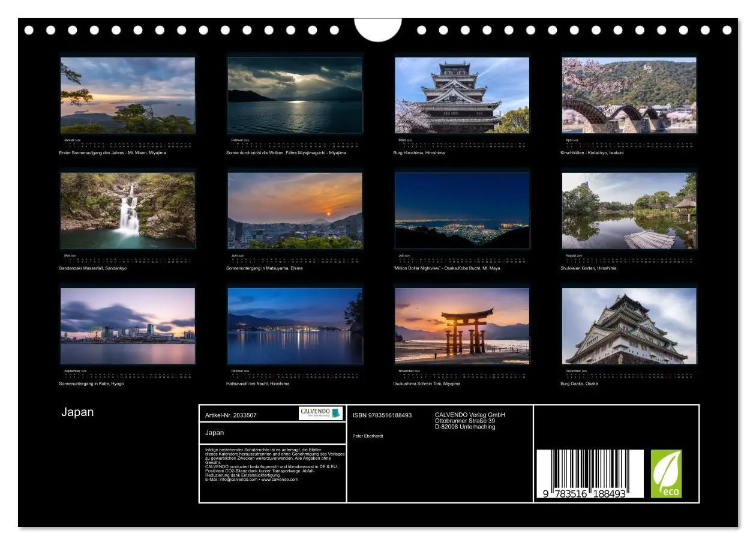Click the 'Februar' month calendar strip
The image size is (756, 545).
pyautogui.click(x=295, y=142)
